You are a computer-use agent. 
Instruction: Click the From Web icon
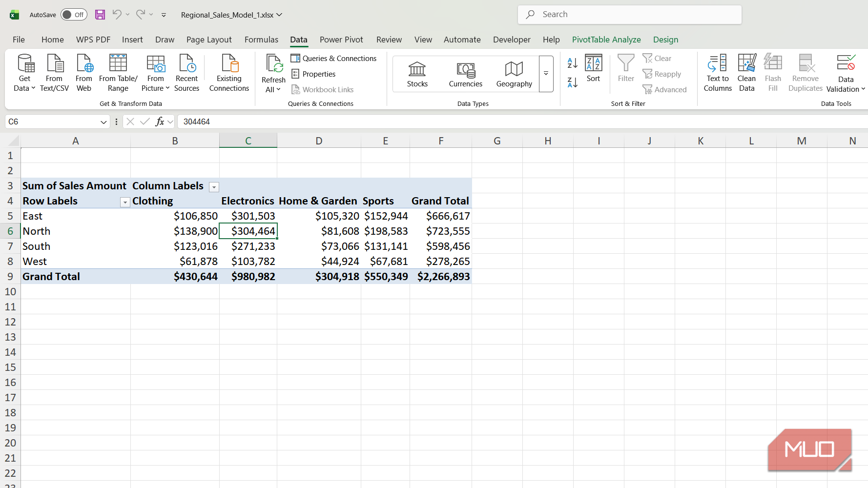coord(84,73)
